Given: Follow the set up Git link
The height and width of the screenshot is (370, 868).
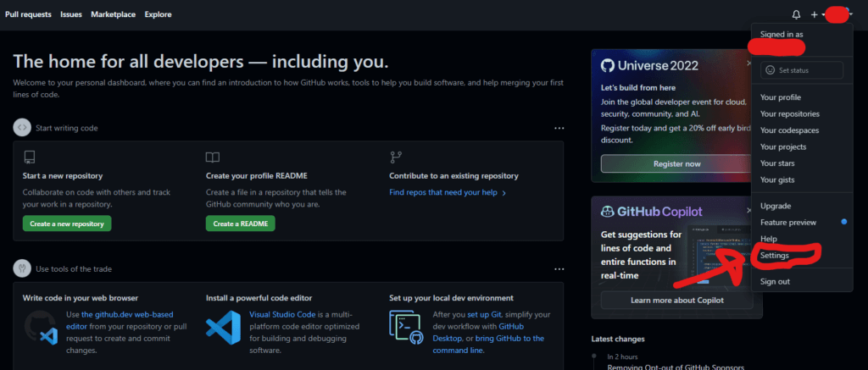Looking at the screenshot, I should pyautogui.click(x=484, y=314).
